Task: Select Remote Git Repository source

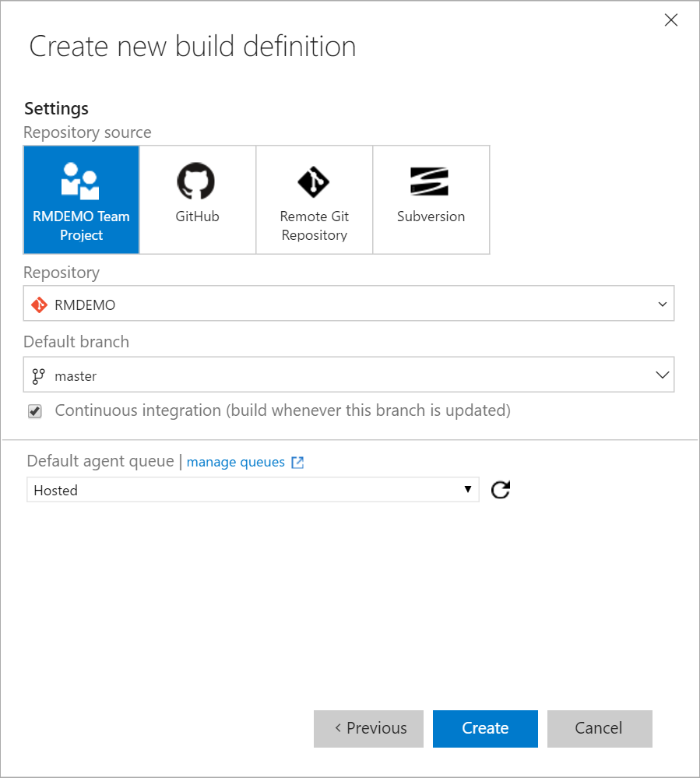Action: click(x=314, y=199)
